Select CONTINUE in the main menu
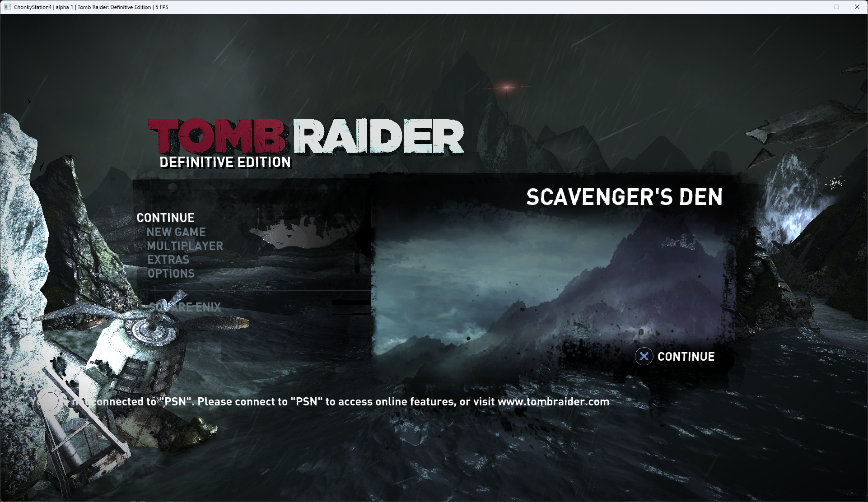Viewport: 868px width, 502px height. [x=165, y=218]
